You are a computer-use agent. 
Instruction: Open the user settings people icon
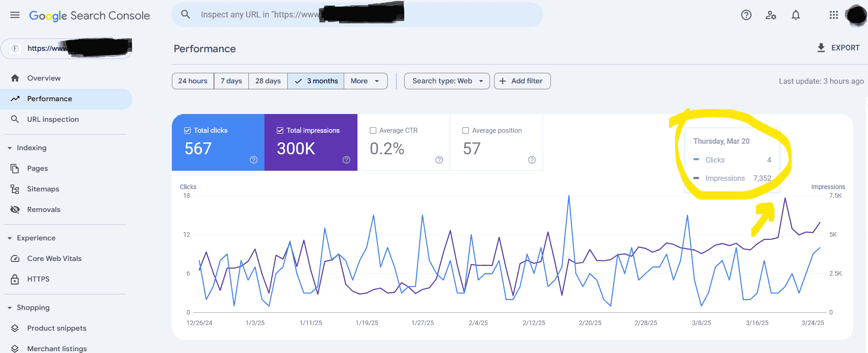[x=771, y=15]
